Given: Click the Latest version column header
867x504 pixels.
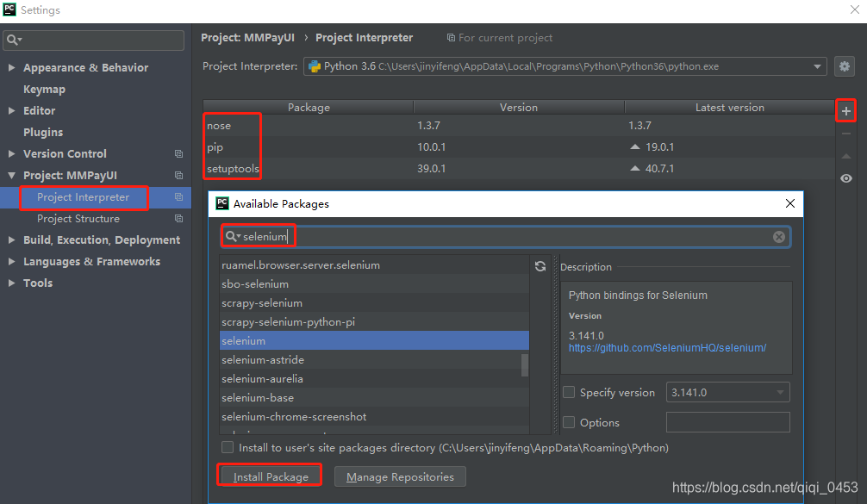Looking at the screenshot, I should (729, 107).
